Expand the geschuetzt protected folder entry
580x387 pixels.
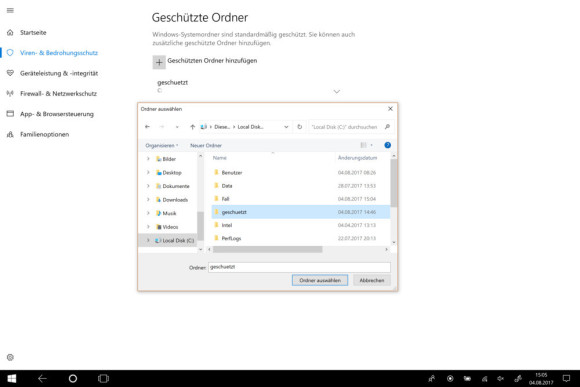click(337, 91)
